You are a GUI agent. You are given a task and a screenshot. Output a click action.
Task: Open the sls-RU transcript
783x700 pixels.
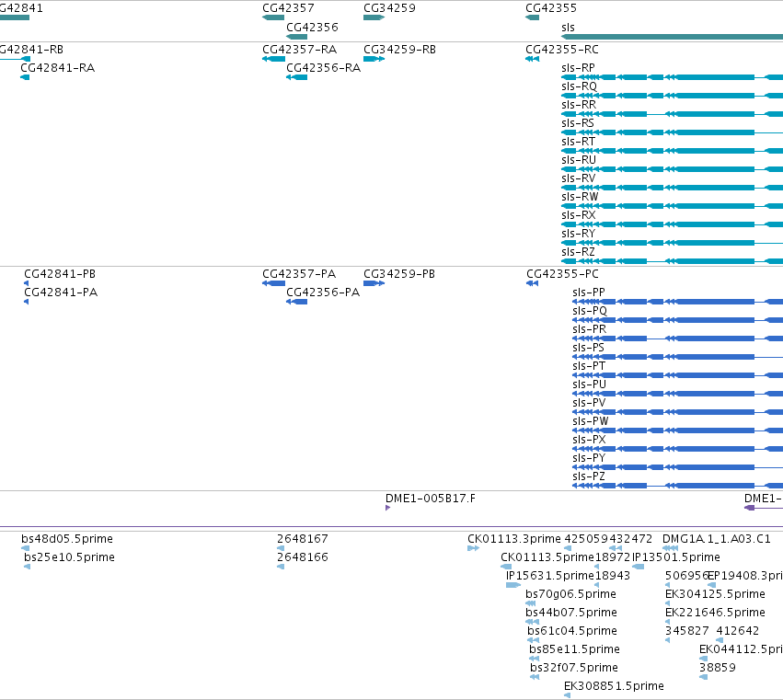click(579, 160)
